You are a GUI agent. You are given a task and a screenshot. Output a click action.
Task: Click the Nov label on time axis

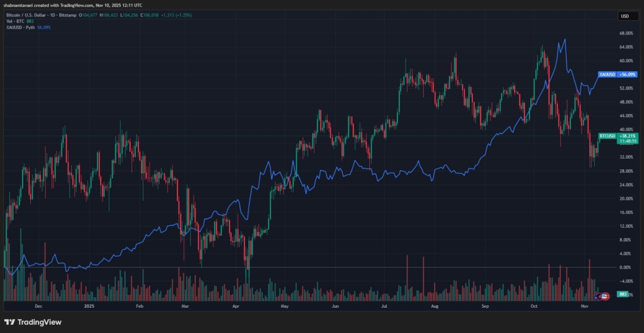tap(585, 307)
